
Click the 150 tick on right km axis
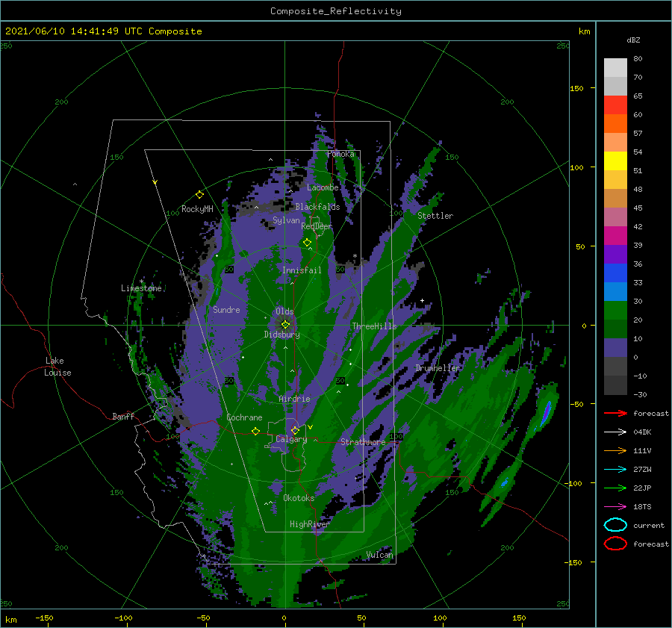[x=576, y=88]
